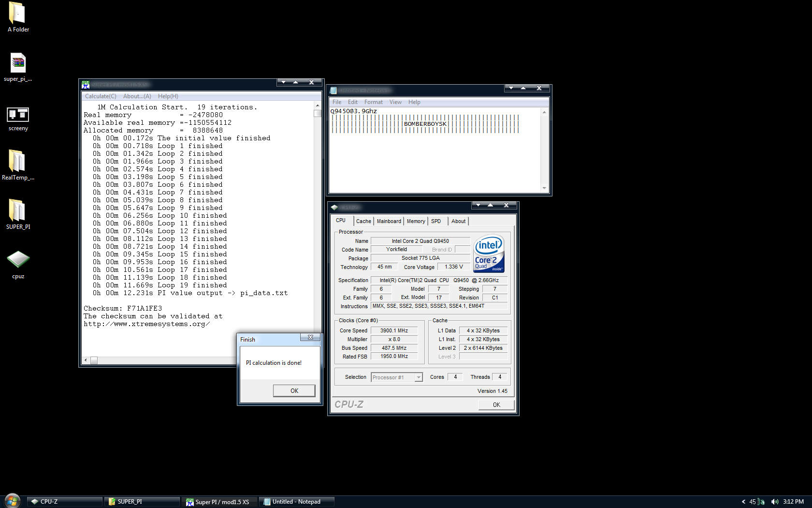
Task: Switch to Untitled - Notepad taskbar button
Action: 297,502
